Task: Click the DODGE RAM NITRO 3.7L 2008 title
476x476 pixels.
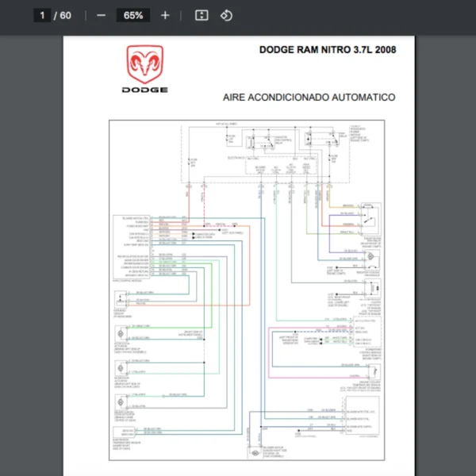Action: click(x=327, y=50)
